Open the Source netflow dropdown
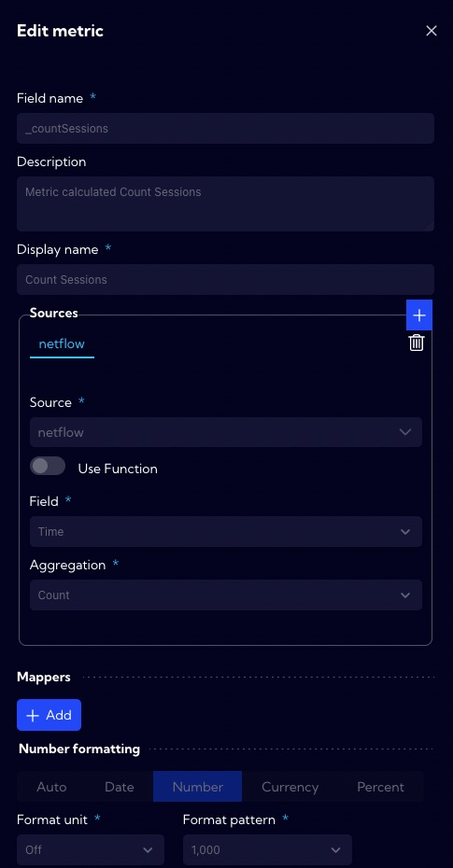 226,432
